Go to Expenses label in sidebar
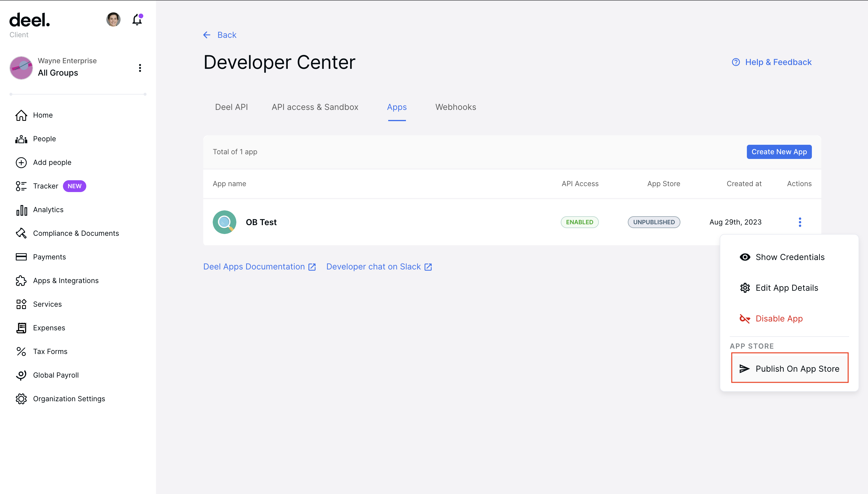This screenshot has height=494, width=868. [49, 328]
